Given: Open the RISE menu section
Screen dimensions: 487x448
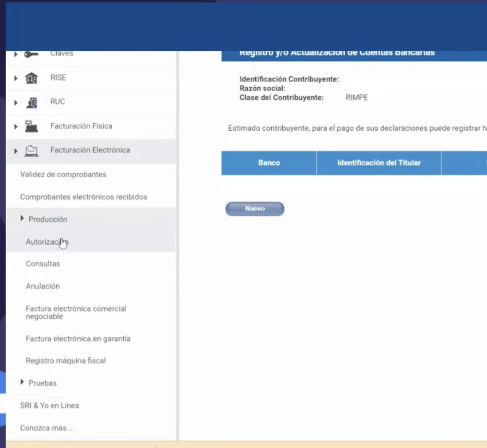Looking at the screenshot, I should (x=91, y=77).
